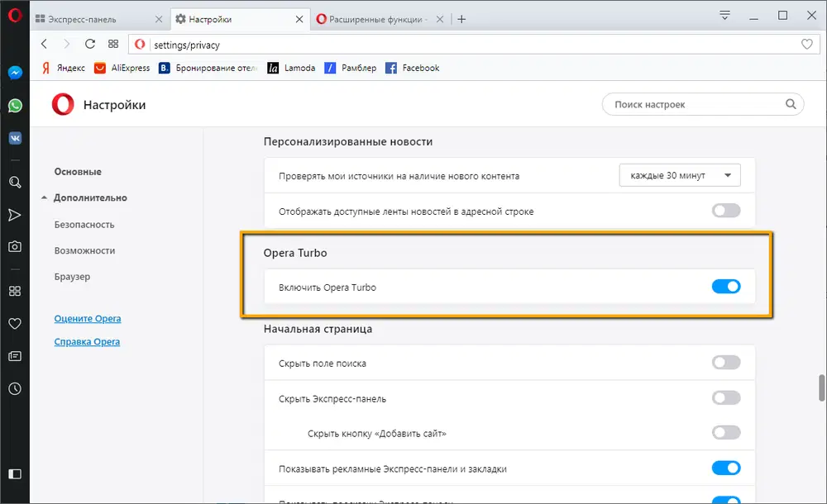Toggle 'Скрыть поле поиска' switch
Screen dimensions: 827x504
tap(725, 362)
